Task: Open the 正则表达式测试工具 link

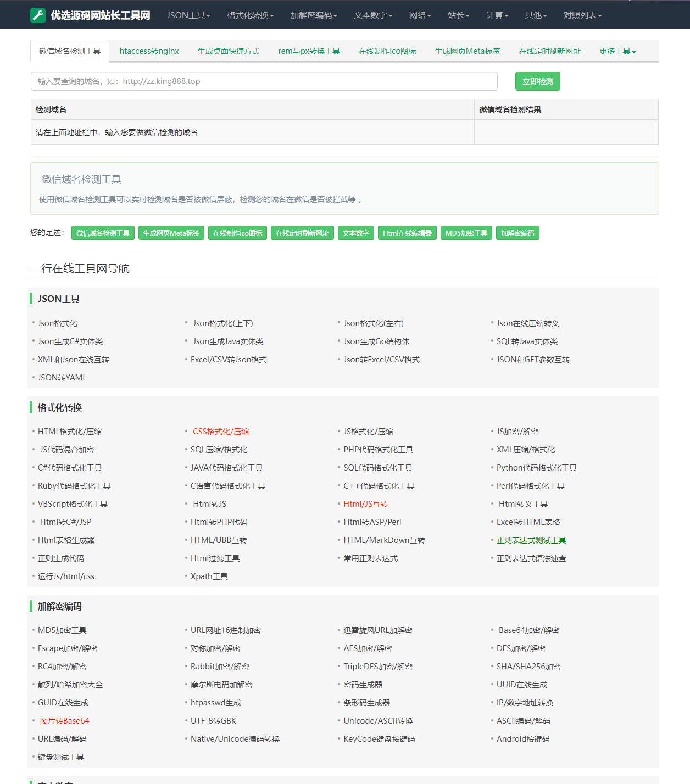Action: point(531,540)
